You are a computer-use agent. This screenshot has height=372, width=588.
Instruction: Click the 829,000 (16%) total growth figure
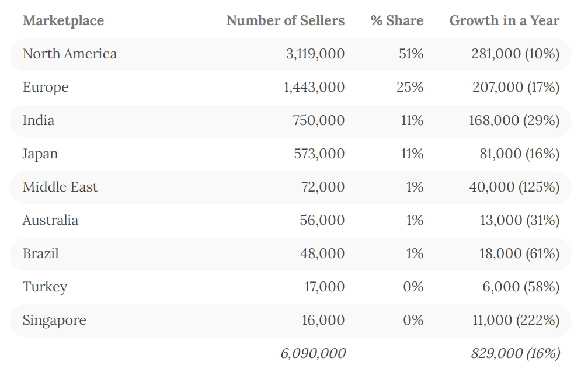point(516,353)
